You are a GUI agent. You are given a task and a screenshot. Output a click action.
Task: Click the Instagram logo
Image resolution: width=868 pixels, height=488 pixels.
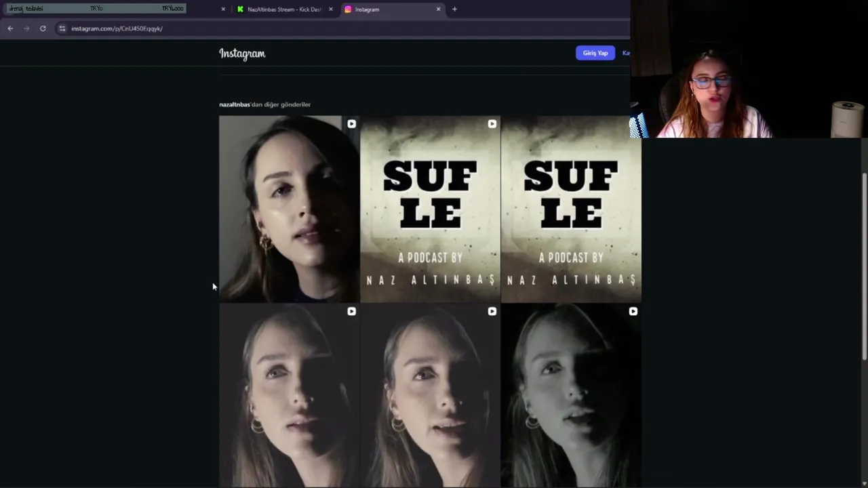point(242,54)
